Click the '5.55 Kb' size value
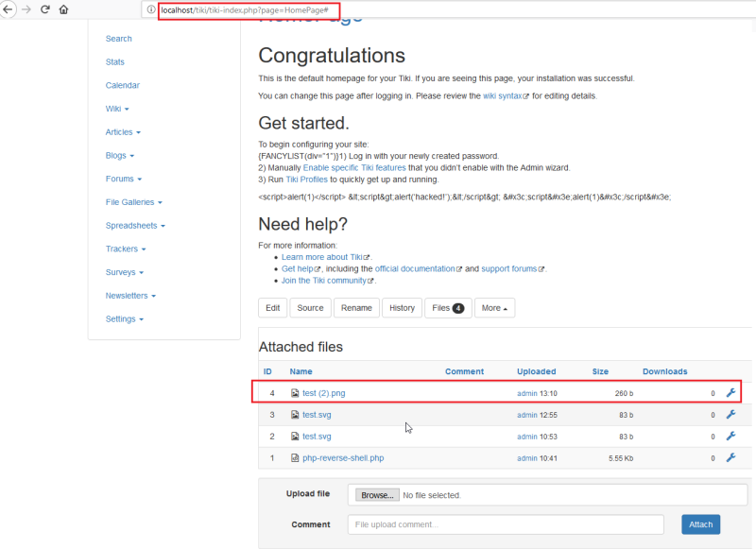The width and height of the screenshot is (756, 549). (621, 458)
